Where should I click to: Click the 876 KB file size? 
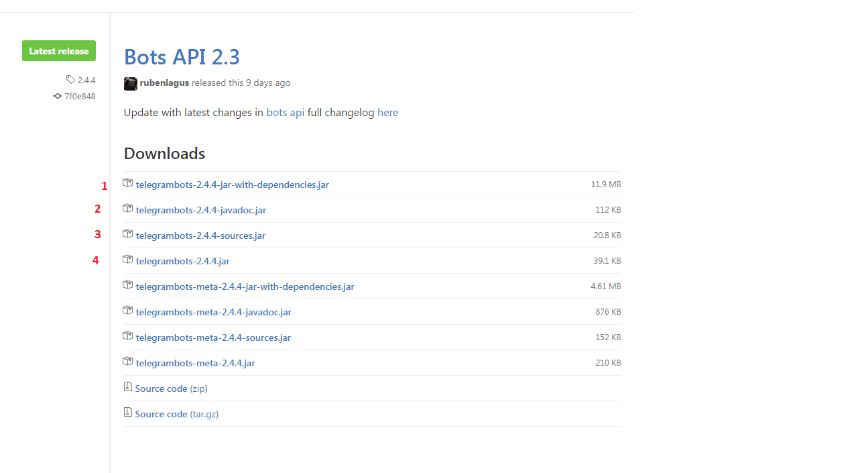pyautogui.click(x=608, y=312)
